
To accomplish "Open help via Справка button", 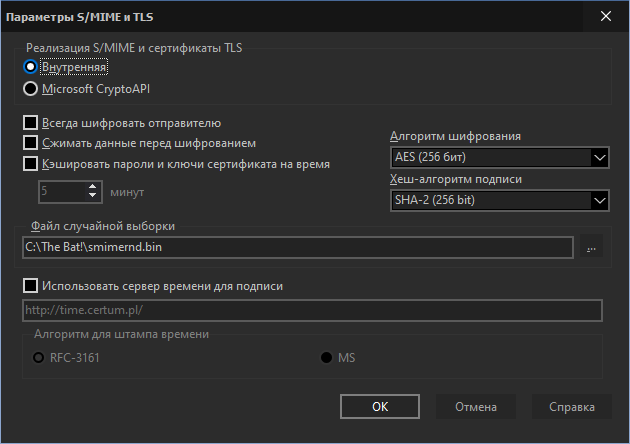I will pyautogui.click(x=572, y=407).
